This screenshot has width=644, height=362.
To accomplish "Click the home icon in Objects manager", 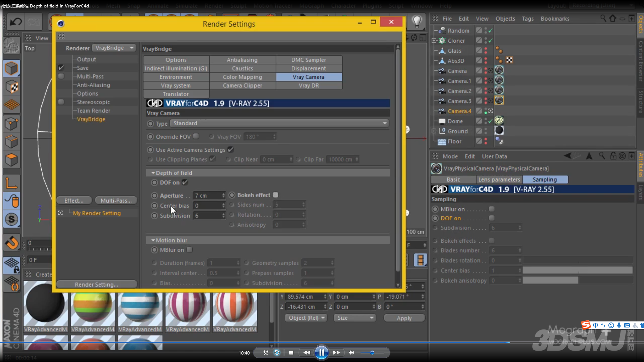I will 613,19.
